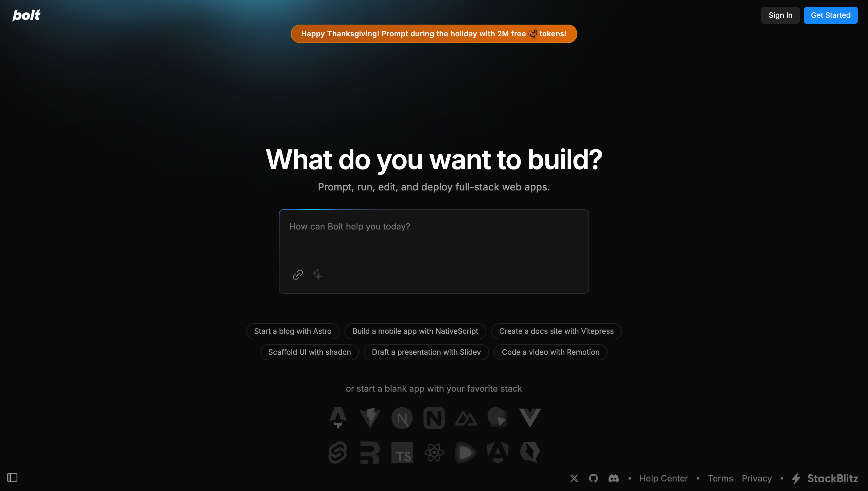Select Build a mobile app with NativeScript
Viewport: 868px width, 491px height.
[x=416, y=331]
